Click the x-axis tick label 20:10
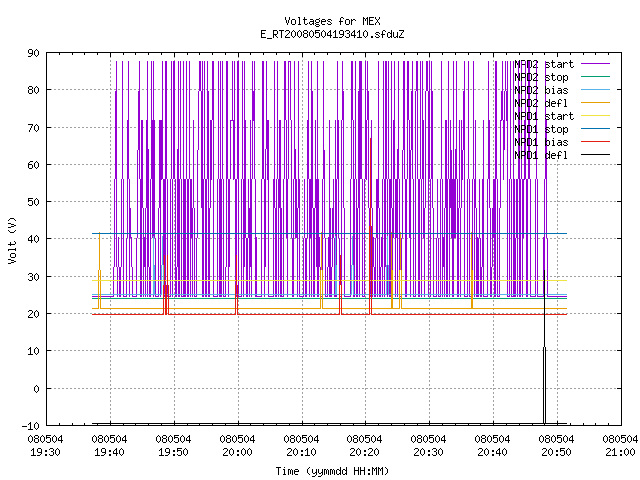The image size is (640, 480). click(301, 452)
